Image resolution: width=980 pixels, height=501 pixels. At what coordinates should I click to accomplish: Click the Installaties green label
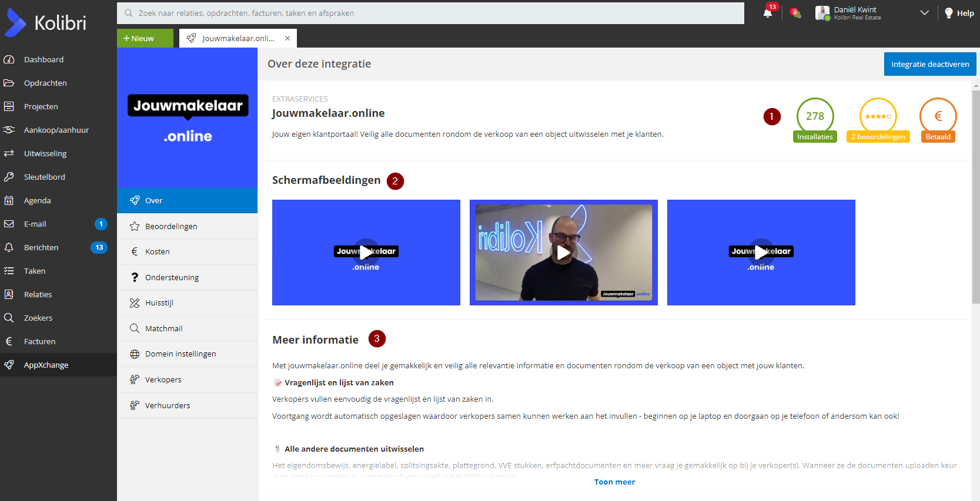[815, 137]
